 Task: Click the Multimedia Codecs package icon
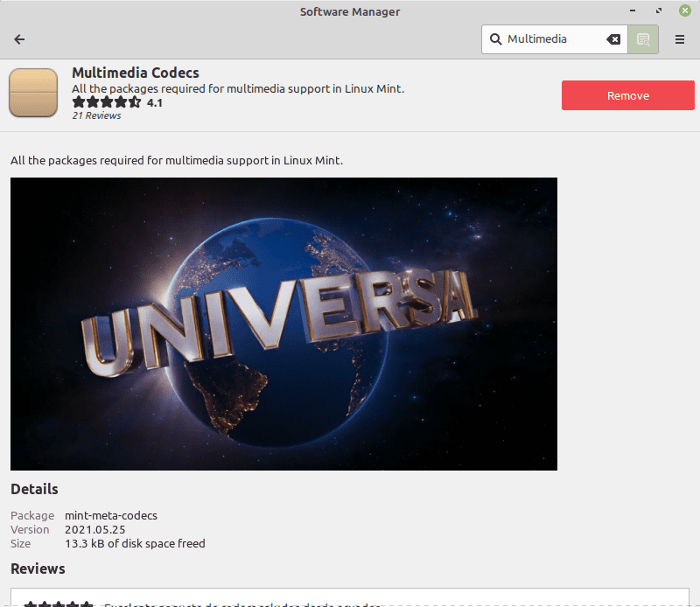click(33, 93)
